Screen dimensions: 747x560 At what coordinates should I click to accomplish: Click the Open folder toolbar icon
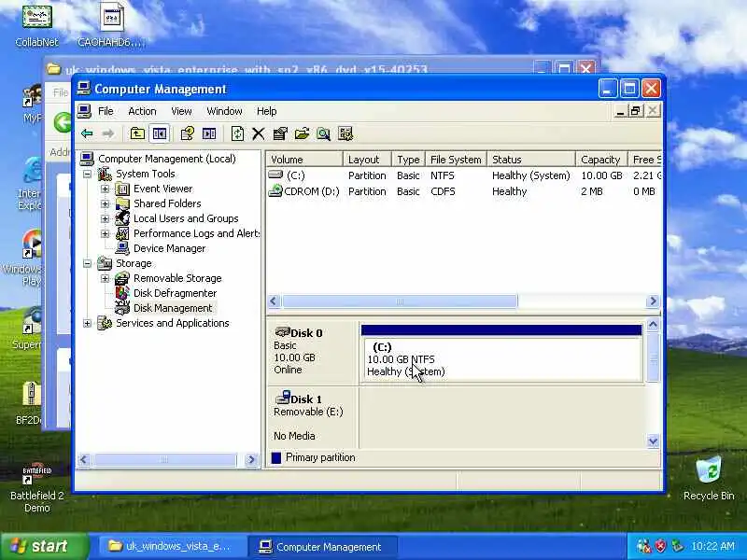point(302,133)
